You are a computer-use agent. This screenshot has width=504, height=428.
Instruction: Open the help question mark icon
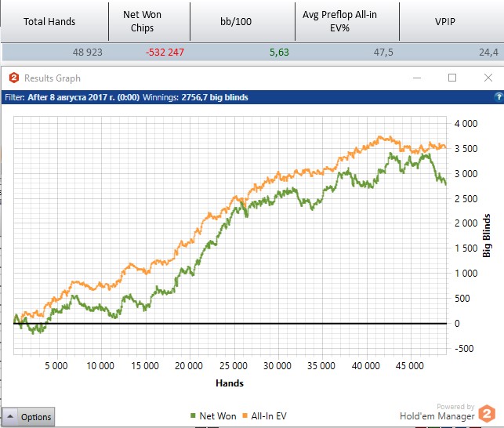click(499, 97)
